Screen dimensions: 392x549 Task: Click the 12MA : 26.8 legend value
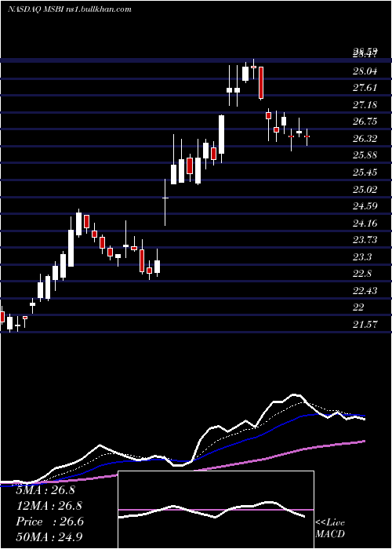[49, 506]
